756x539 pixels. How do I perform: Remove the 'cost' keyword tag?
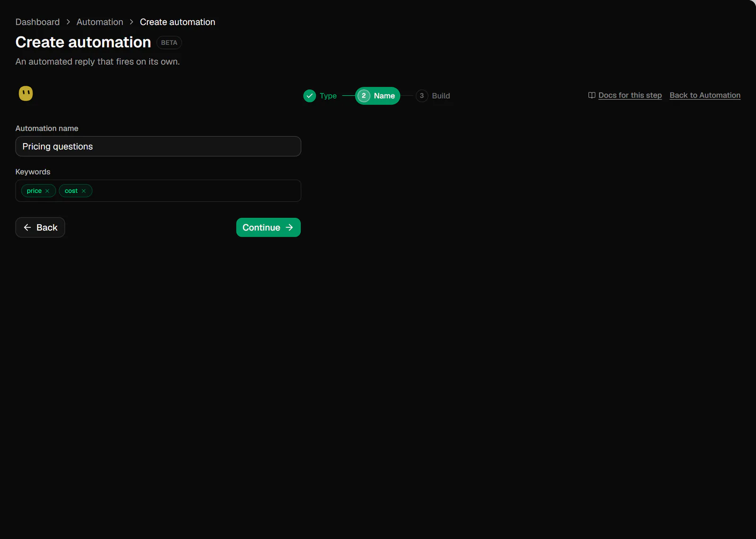tap(84, 191)
